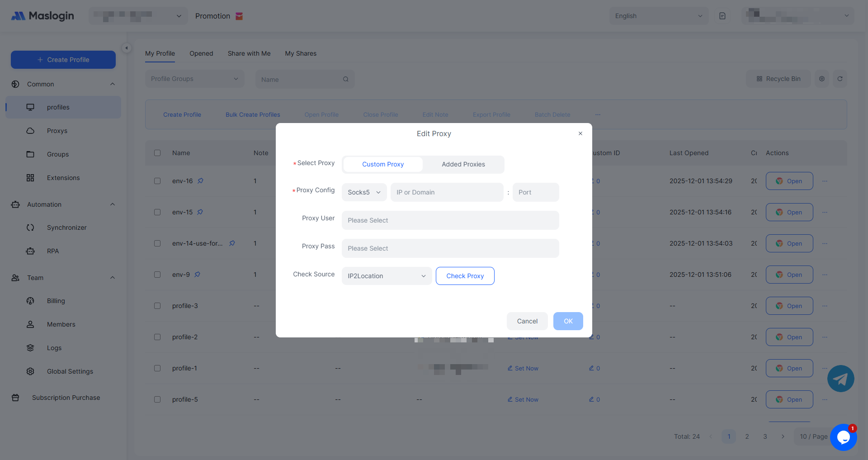The width and height of the screenshot is (868, 460).
Task: Switch to the Share with Me tab
Action: coord(249,53)
